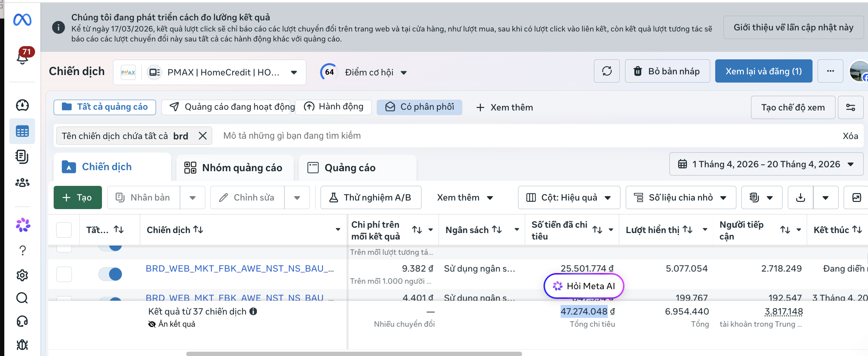Sort by the 'Ngân sách' column arrows
868x356 pixels.
point(497,229)
